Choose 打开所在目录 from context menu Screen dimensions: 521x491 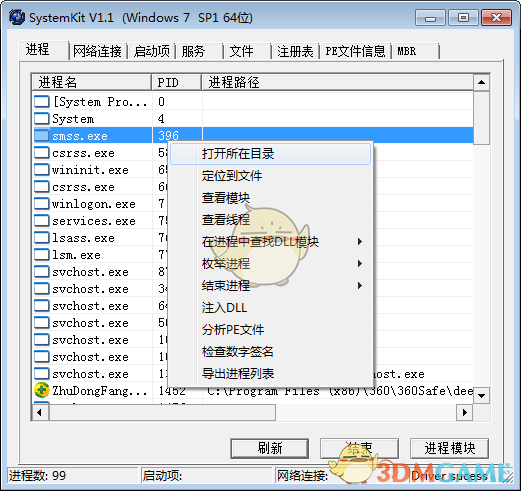coord(270,154)
